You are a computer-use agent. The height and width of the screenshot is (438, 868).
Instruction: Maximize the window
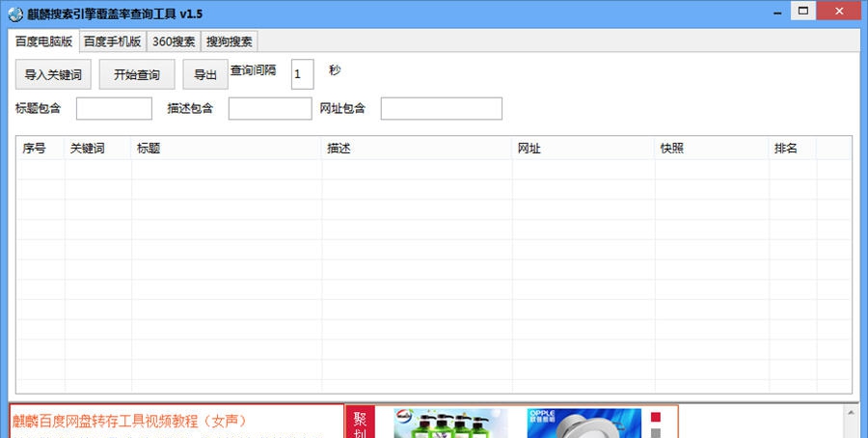(803, 11)
